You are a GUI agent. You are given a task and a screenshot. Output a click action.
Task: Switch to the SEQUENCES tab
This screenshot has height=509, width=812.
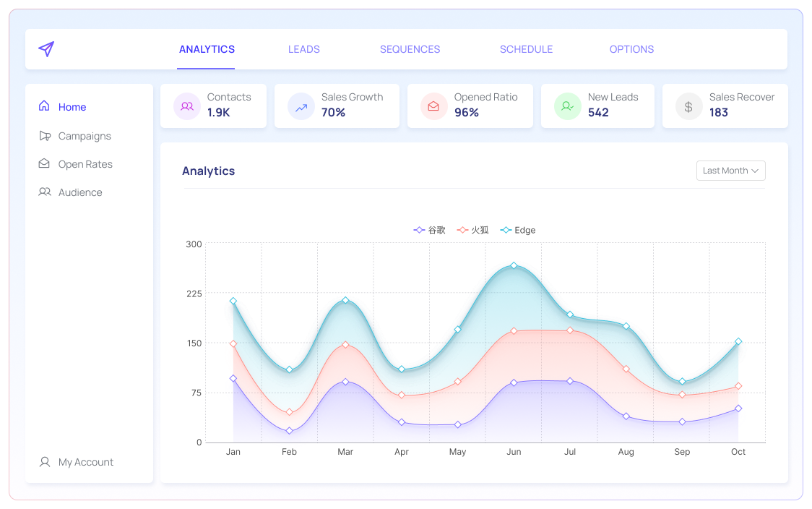click(x=410, y=49)
